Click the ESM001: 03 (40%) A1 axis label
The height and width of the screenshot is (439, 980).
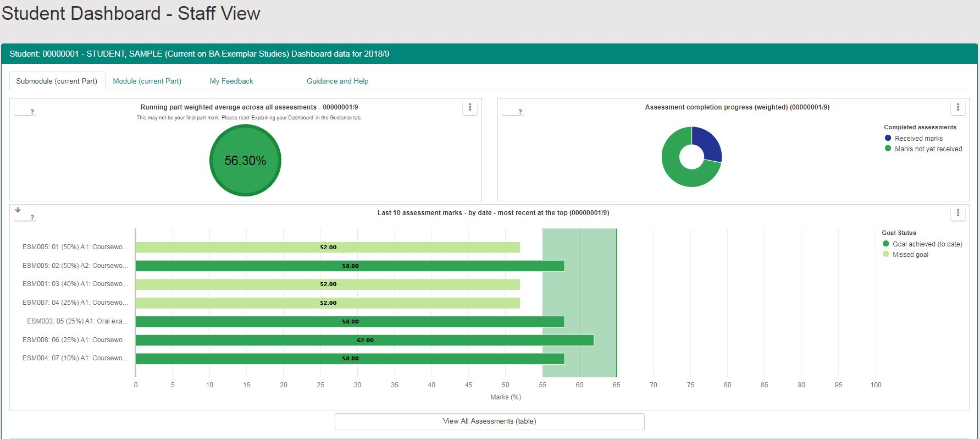[75, 284]
